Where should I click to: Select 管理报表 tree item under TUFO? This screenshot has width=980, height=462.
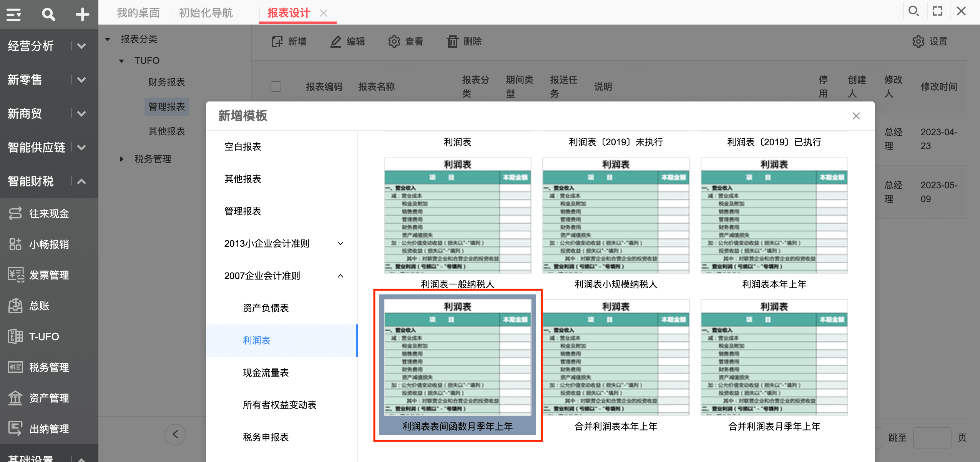[x=167, y=106]
